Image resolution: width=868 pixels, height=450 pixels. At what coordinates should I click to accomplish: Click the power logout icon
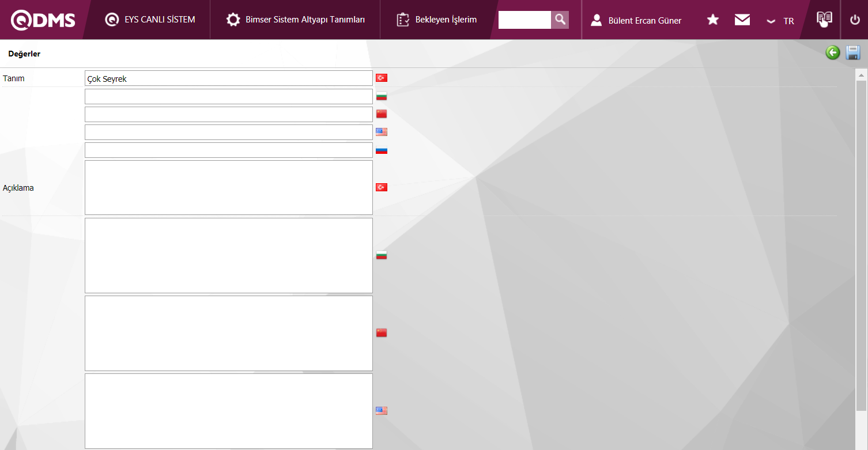tap(855, 20)
